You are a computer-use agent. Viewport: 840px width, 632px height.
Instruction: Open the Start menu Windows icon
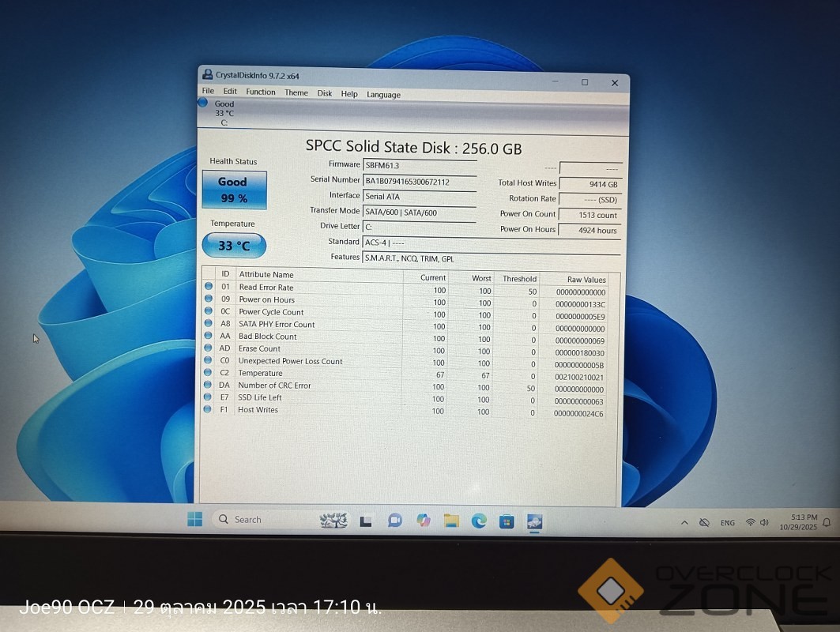194,519
